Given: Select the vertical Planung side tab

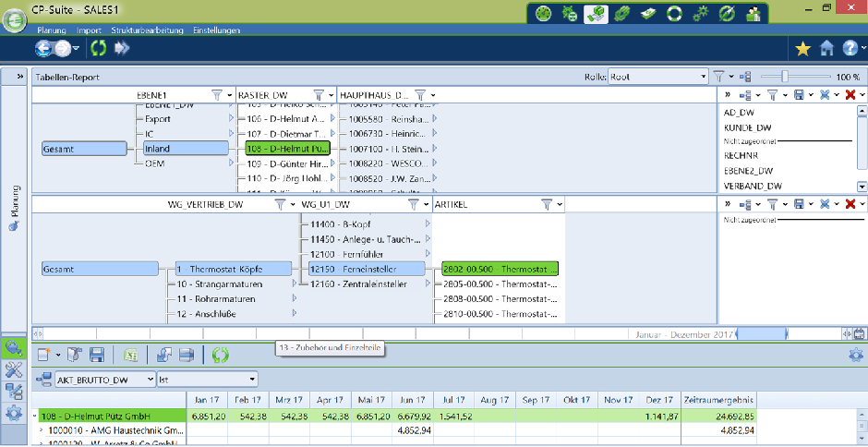Looking at the screenshot, I should coord(15,208).
